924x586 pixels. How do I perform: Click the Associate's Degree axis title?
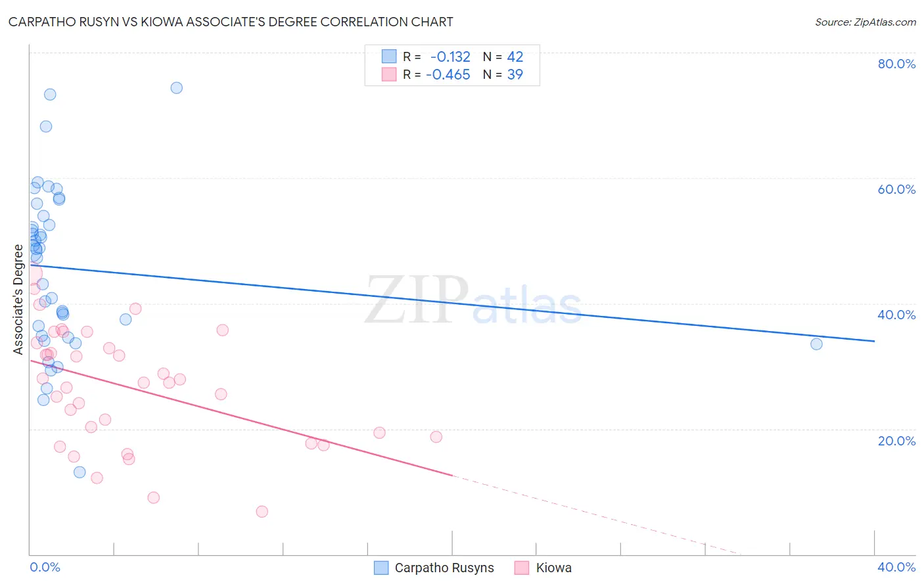tap(18, 300)
